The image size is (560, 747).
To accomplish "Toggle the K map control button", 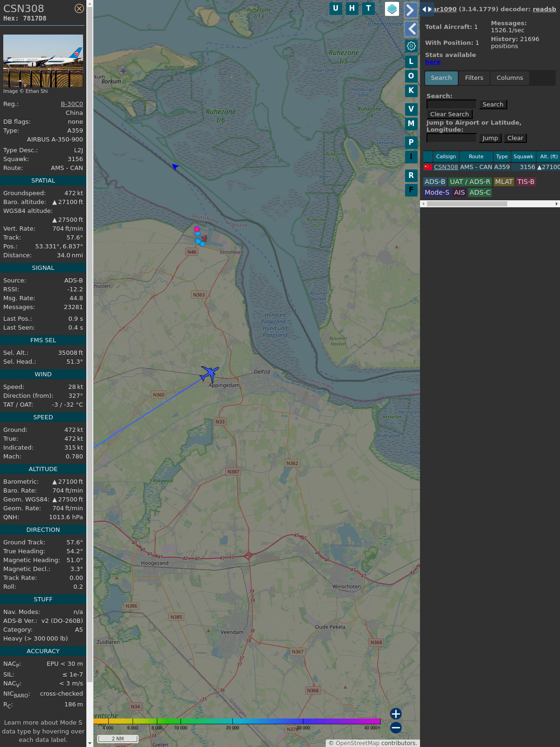I will click(411, 90).
